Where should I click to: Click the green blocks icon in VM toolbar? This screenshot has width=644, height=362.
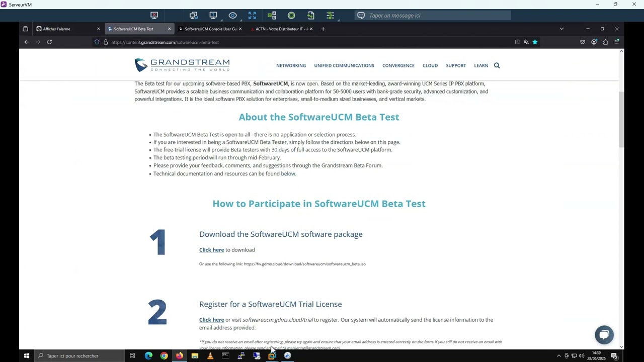click(x=272, y=16)
